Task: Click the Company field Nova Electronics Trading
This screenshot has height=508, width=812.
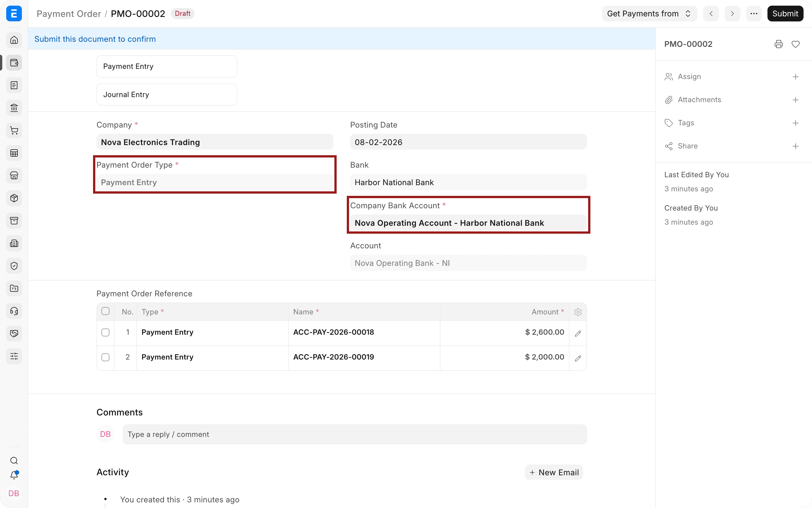Action: 215,142
